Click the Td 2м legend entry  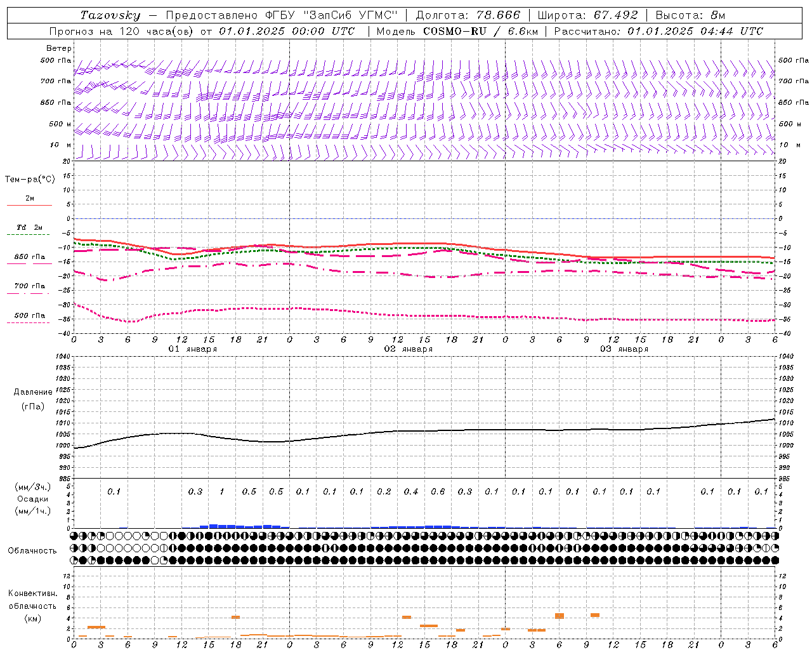click(29, 227)
